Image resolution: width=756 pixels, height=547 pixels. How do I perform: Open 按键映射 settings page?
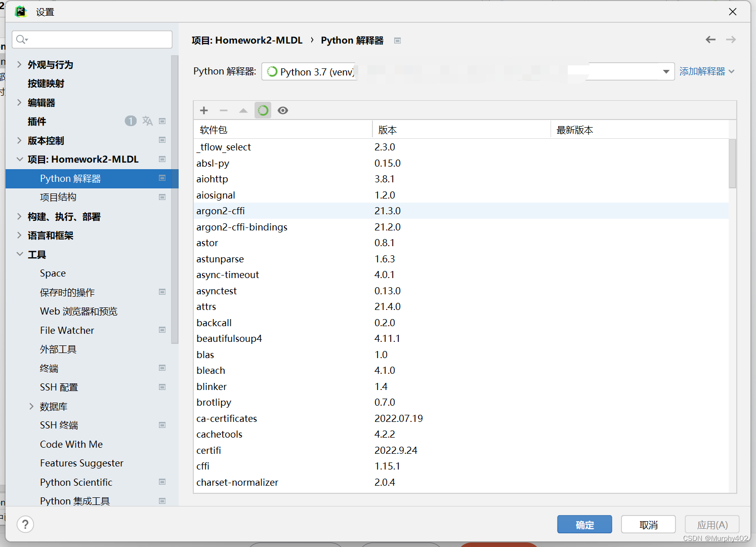pyautogui.click(x=46, y=84)
